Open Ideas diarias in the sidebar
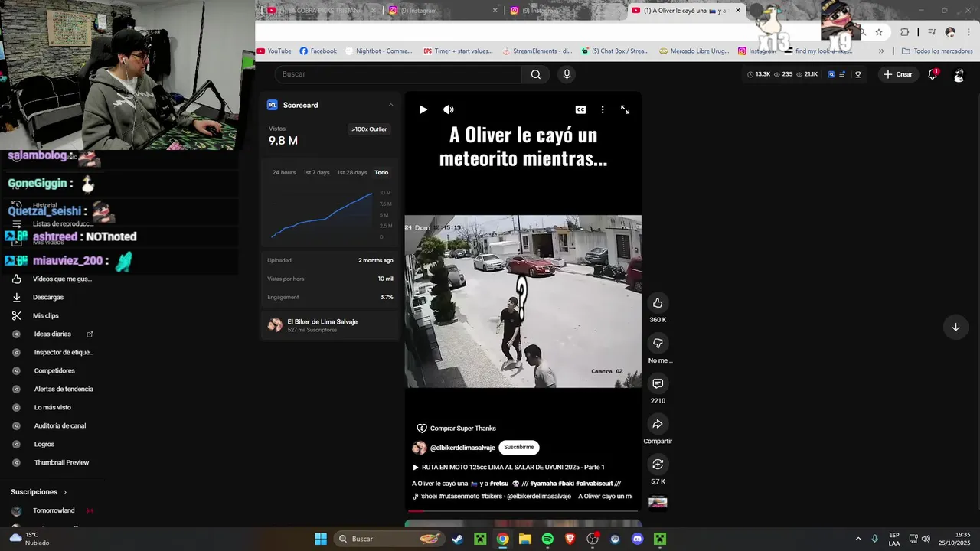This screenshot has height=551, width=980. point(53,334)
